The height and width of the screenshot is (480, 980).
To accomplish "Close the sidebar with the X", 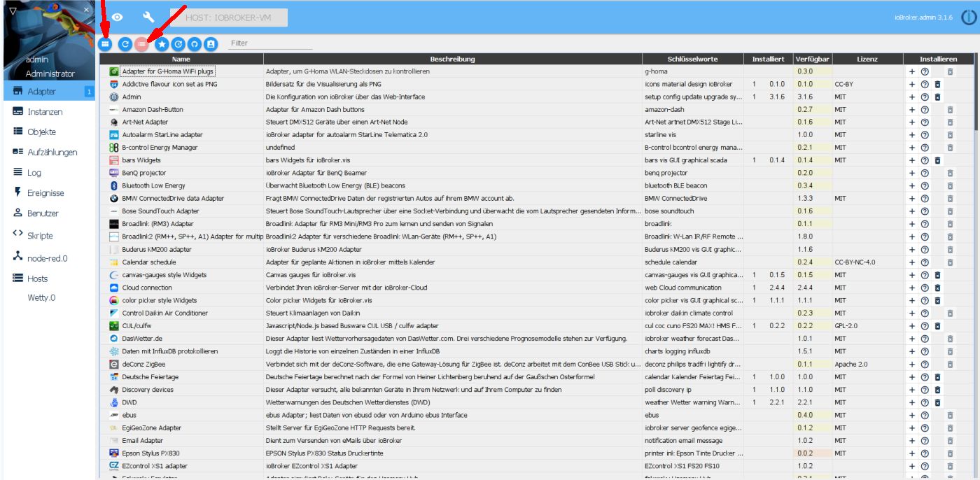I will 86,10.
